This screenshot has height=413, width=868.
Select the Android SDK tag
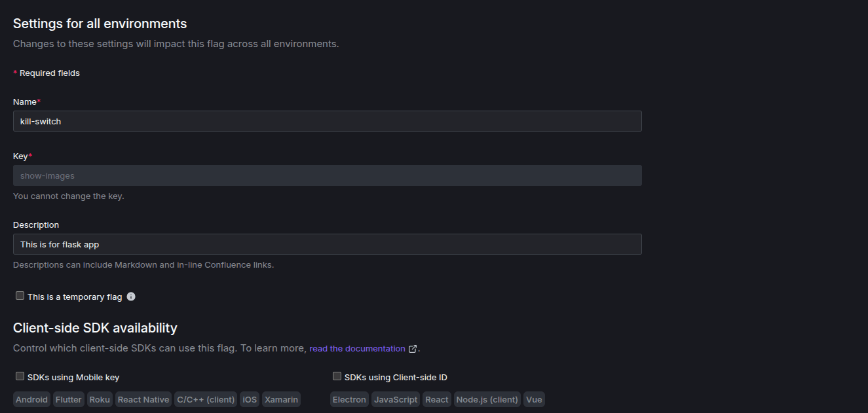(31, 399)
